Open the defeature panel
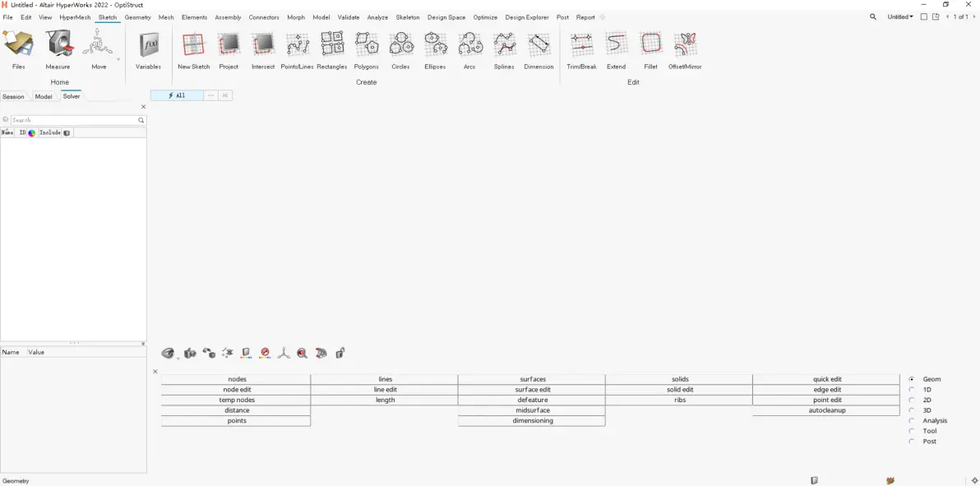Image resolution: width=980 pixels, height=486 pixels. point(533,400)
